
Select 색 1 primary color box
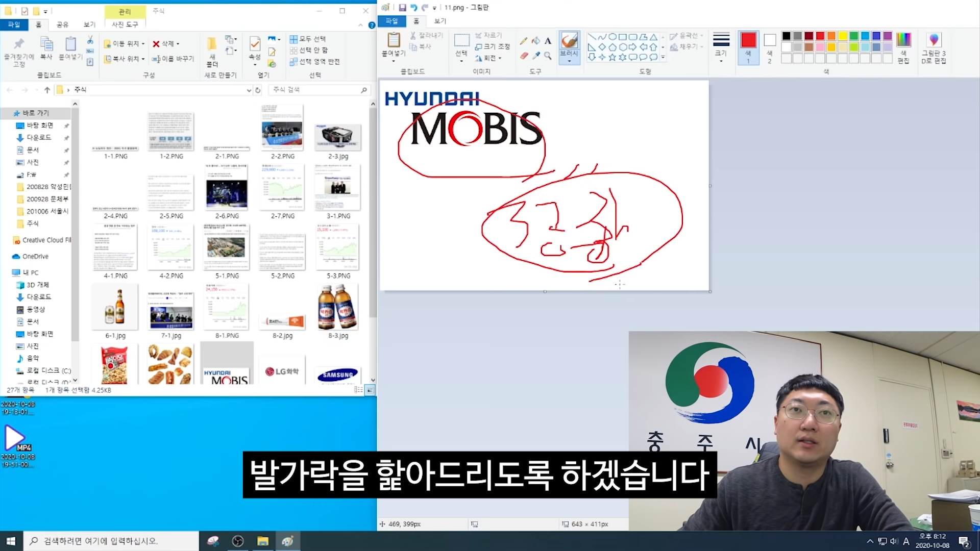click(748, 47)
